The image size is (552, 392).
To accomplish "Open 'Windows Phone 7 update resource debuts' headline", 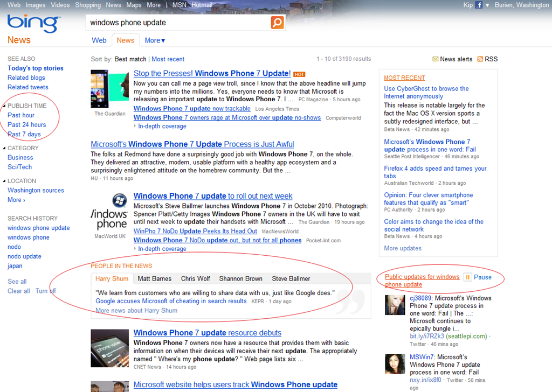I will tap(208, 333).
